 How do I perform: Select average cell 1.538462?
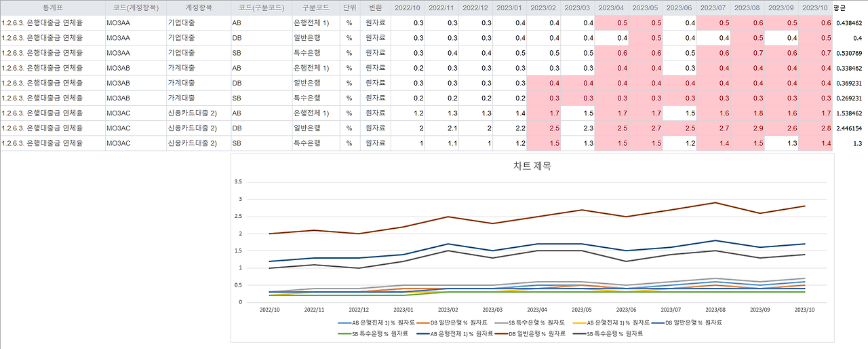tap(849, 113)
